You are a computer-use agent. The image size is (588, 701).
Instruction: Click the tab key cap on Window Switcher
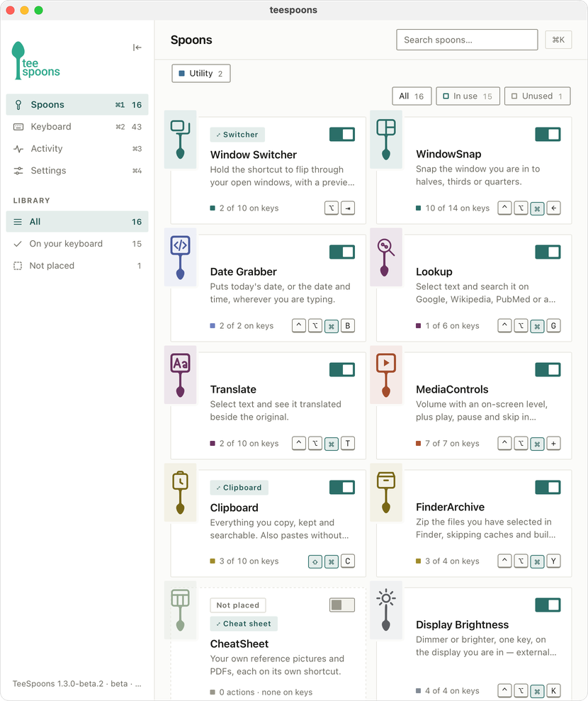[348, 208]
